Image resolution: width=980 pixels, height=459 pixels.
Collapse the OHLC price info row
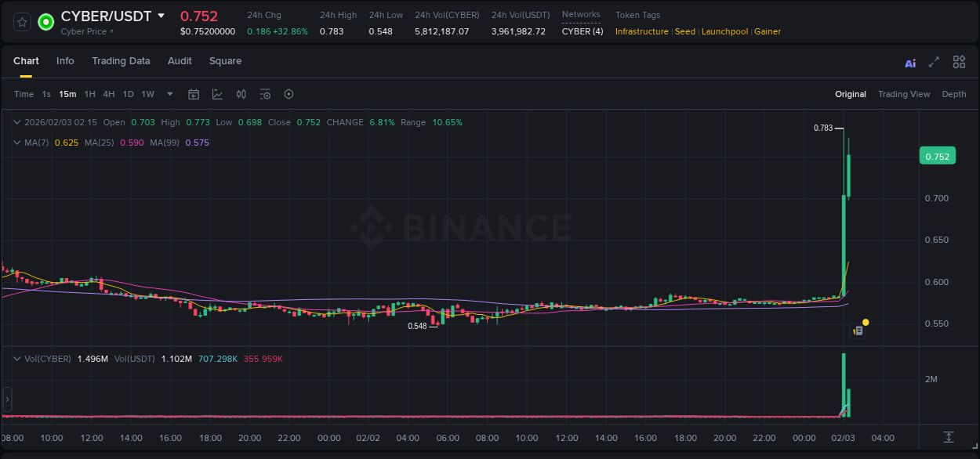(17, 122)
